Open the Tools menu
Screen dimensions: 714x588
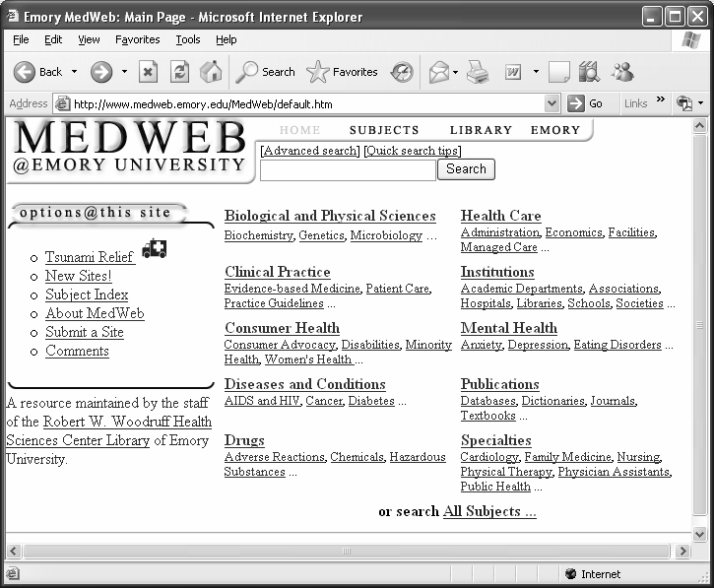pyautogui.click(x=188, y=39)
